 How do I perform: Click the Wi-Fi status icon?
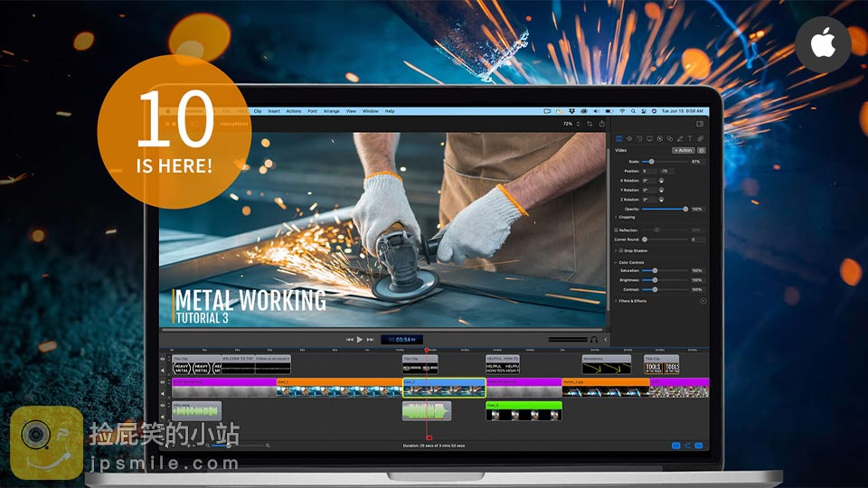point(622,111)
